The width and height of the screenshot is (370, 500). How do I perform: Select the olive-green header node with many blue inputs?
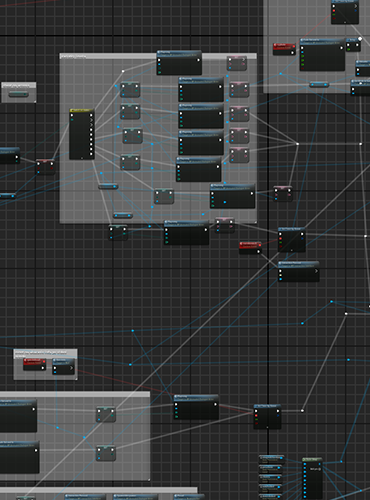[312, 478]
